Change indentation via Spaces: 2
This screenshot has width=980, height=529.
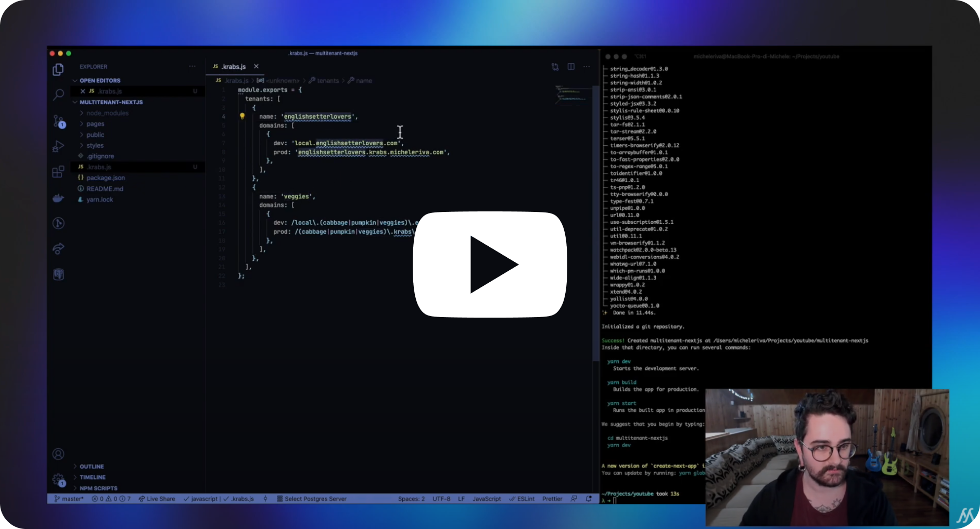(411, 499)
